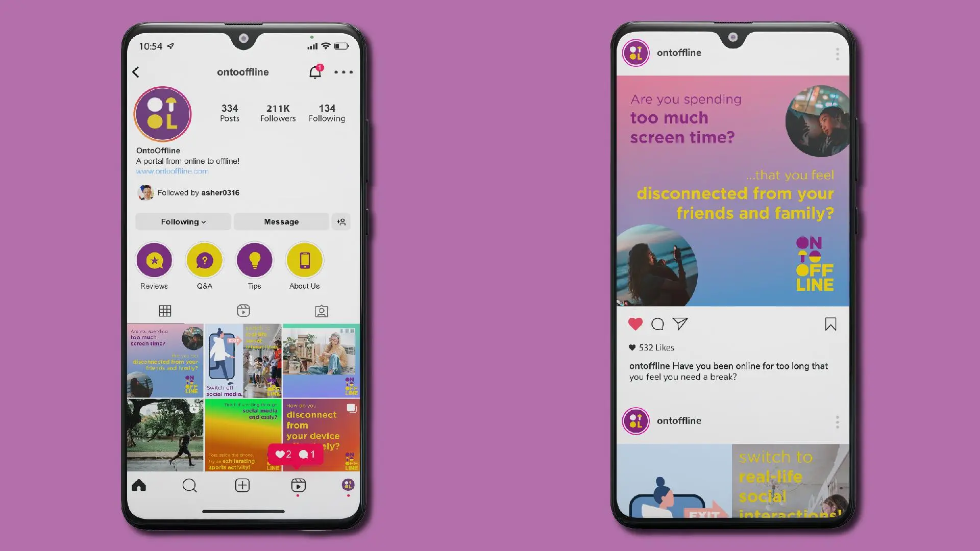Screen dimensions: 980x551
Task: Toggle the grid view tab
Action: [x=165, y=310]
